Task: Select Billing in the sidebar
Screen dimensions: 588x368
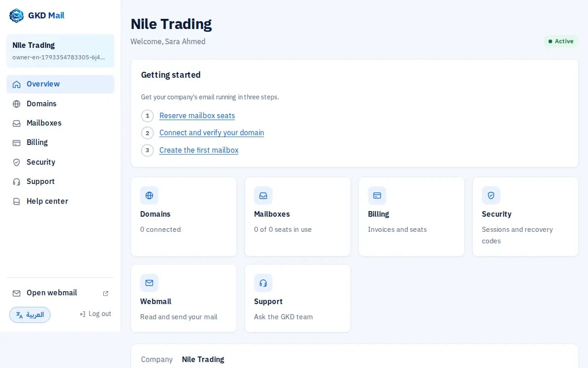Action: click(x=60, y=143)
